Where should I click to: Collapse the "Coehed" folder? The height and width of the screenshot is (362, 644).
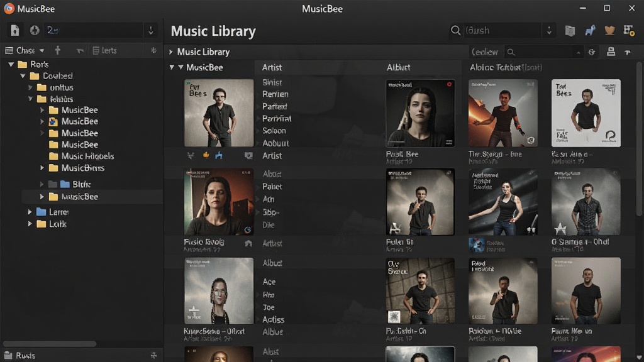tap(23, 76)
